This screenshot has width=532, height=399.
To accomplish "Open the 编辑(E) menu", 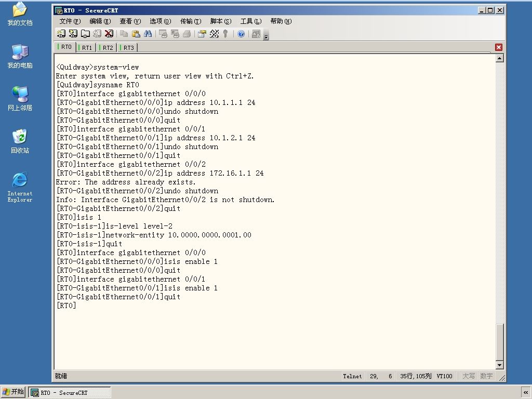I will [100, 21].
